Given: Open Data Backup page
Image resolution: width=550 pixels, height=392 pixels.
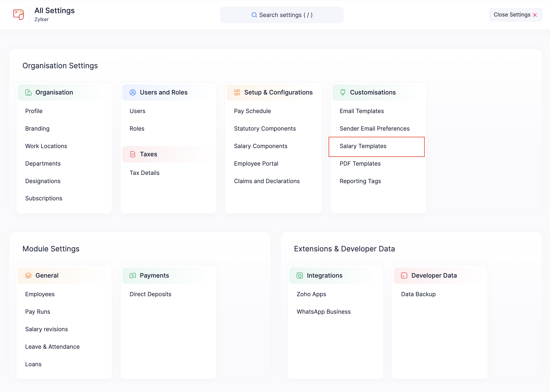Looking at the screenshot, I should point(418,294).
